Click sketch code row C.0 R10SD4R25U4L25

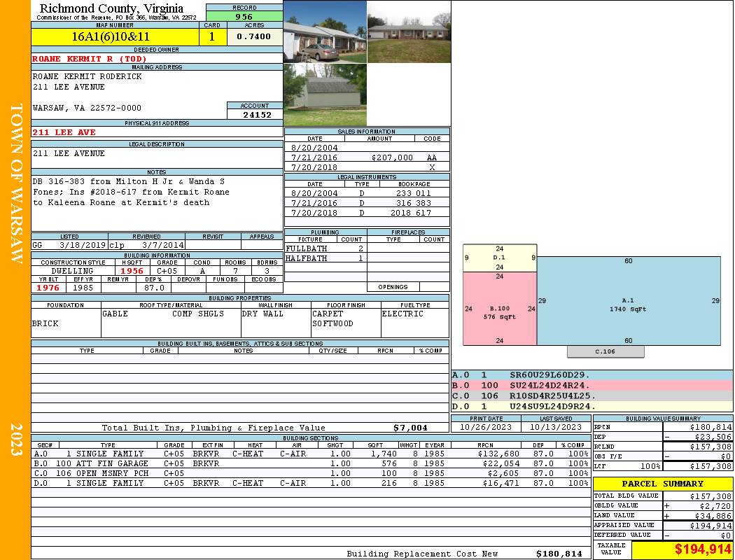[591, 395]
